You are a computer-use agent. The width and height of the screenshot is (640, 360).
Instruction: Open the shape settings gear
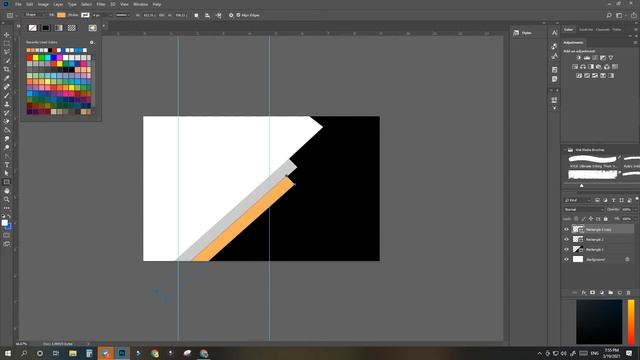coord(231,16)
